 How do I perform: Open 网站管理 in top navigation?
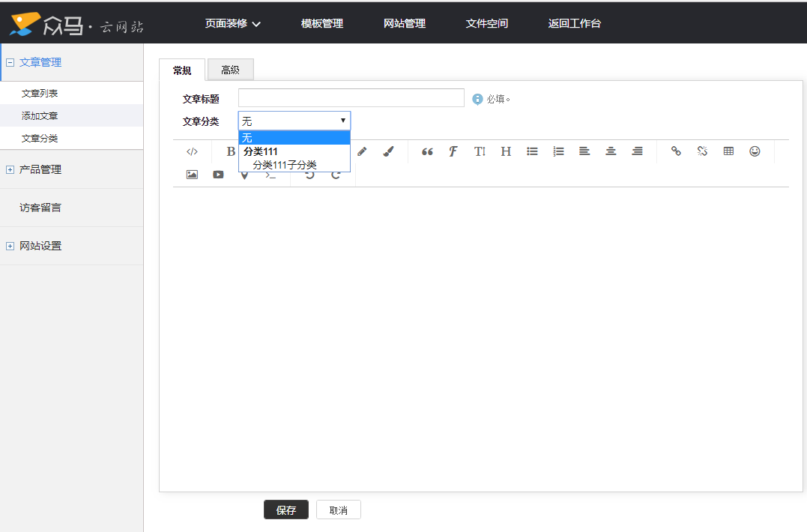coord(405,24)
